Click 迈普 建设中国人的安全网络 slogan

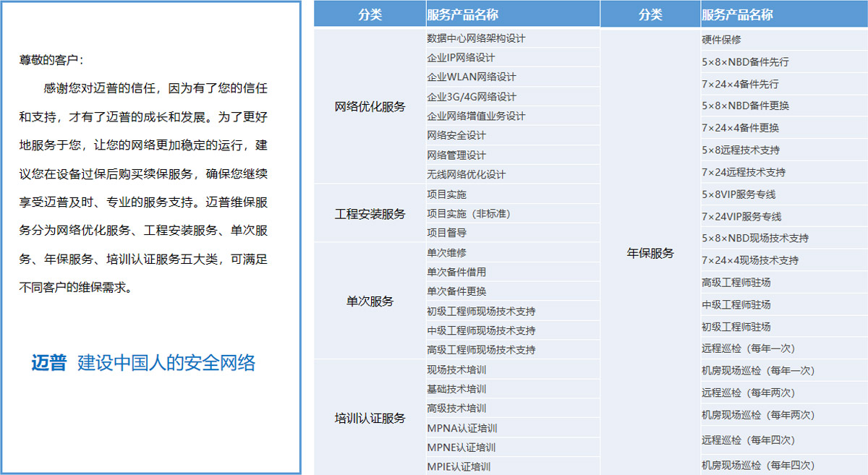click(143, 363)
